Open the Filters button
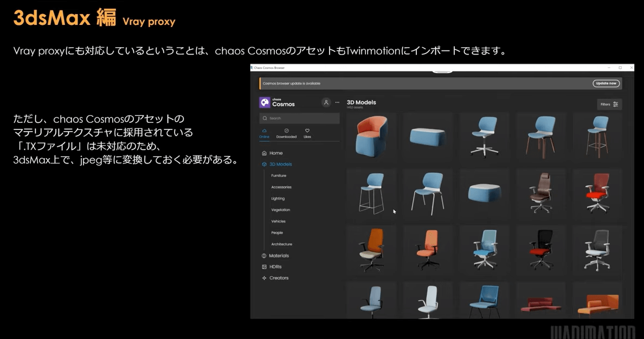 coord(609,104)
